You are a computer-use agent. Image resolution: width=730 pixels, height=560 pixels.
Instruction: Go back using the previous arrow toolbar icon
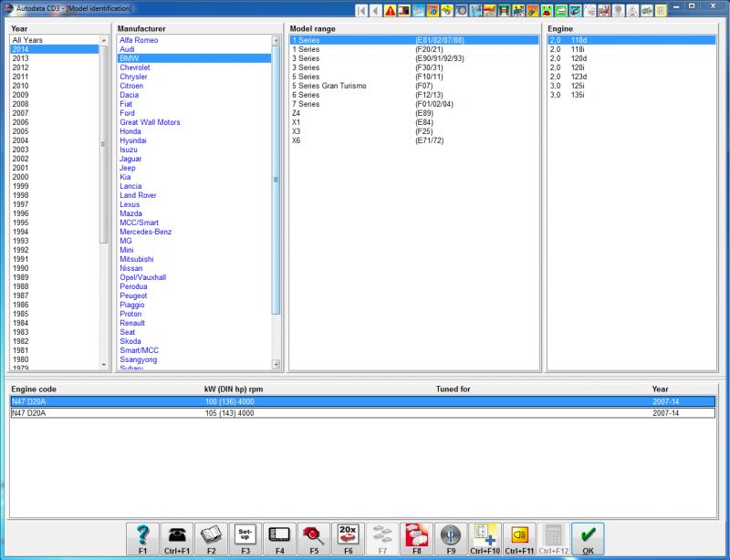(376, 10)
